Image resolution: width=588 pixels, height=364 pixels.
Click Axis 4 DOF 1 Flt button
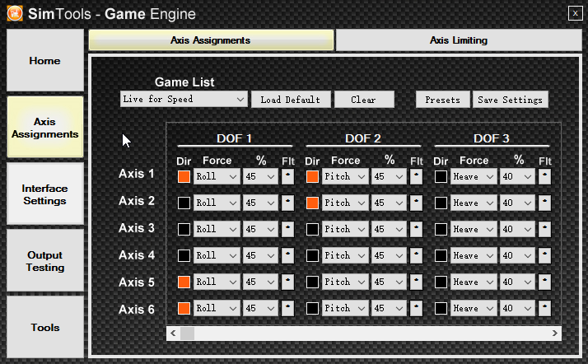(x=287, y=255)
